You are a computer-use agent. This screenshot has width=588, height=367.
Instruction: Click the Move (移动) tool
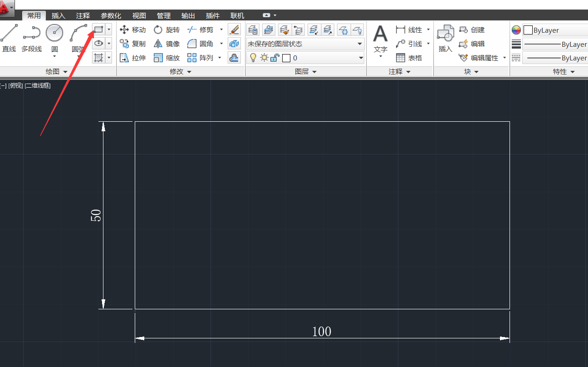[133, 30]
